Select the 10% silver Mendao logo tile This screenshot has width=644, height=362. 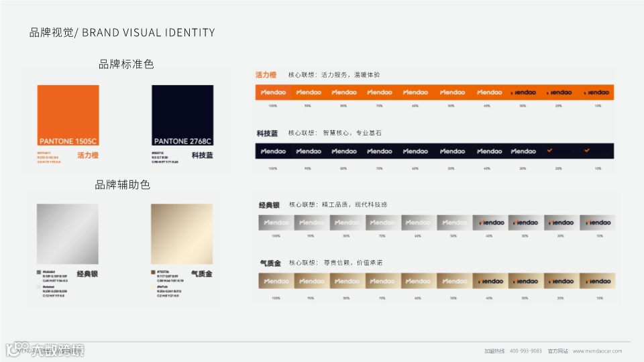point(598,223)
